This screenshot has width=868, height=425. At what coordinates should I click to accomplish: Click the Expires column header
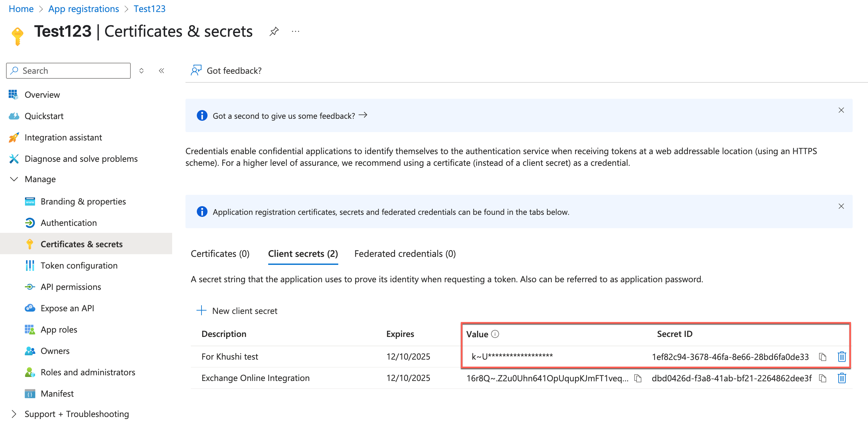click(400, 334)
